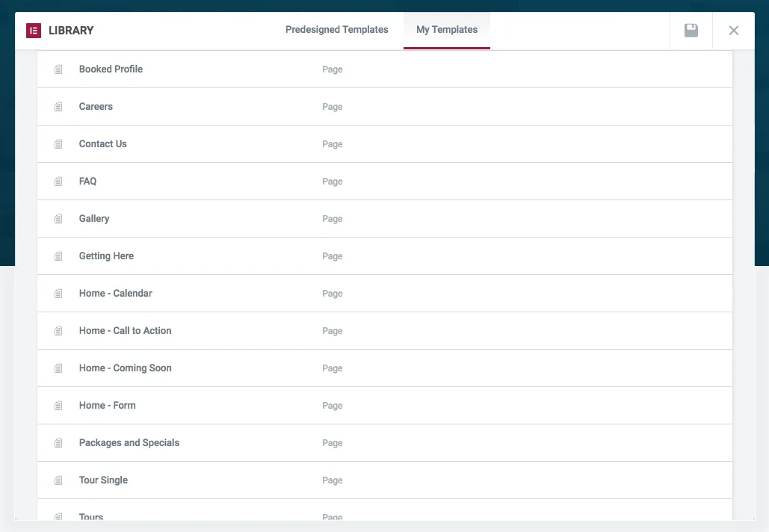
Task: Click the page icon beside Home - Coming Soon
Action: point(58,368)
